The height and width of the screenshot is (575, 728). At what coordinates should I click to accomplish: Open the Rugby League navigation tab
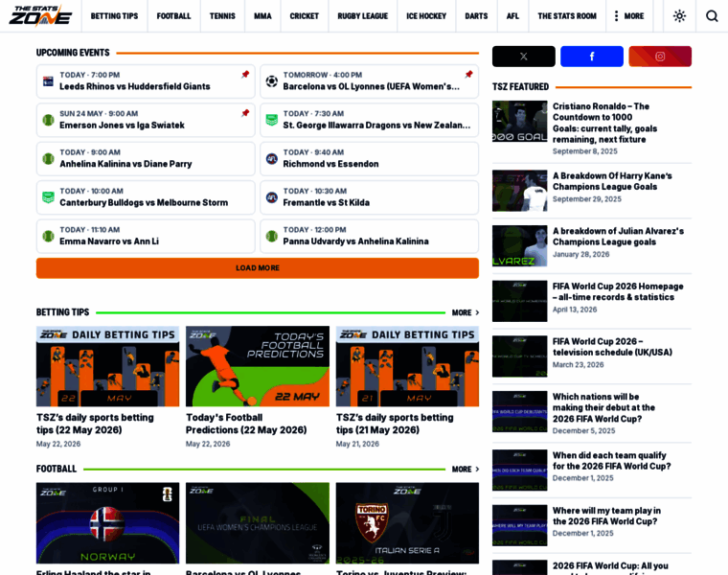pyautogui.click(x=363, y=16)
